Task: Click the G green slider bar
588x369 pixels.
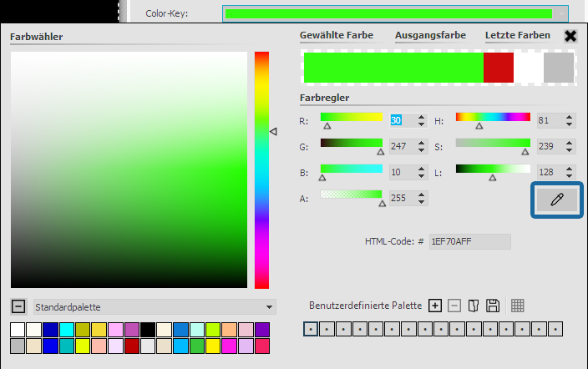Action: click(x=352, y=143)
